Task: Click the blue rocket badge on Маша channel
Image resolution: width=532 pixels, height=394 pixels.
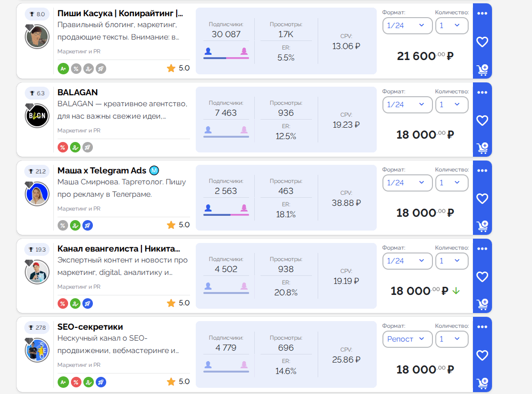Action: 88,225
